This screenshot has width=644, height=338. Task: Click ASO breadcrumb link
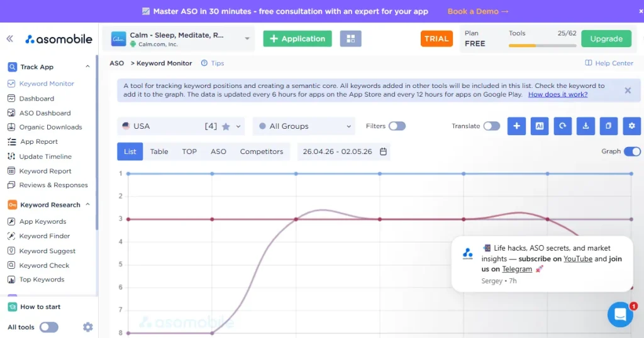116,63
